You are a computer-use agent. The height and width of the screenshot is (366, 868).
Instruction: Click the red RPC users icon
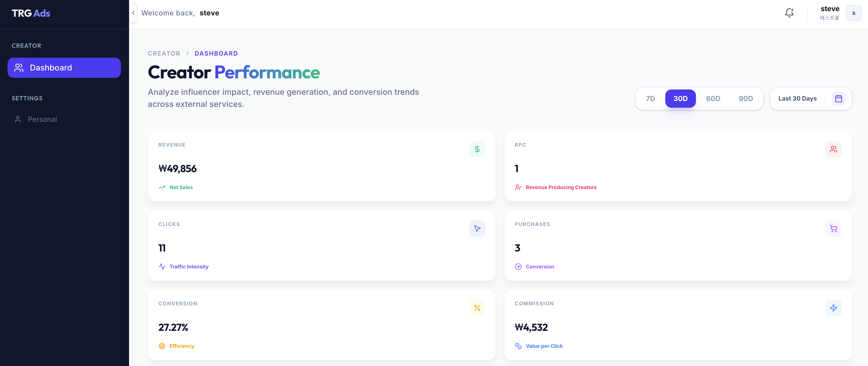[833, 149]
